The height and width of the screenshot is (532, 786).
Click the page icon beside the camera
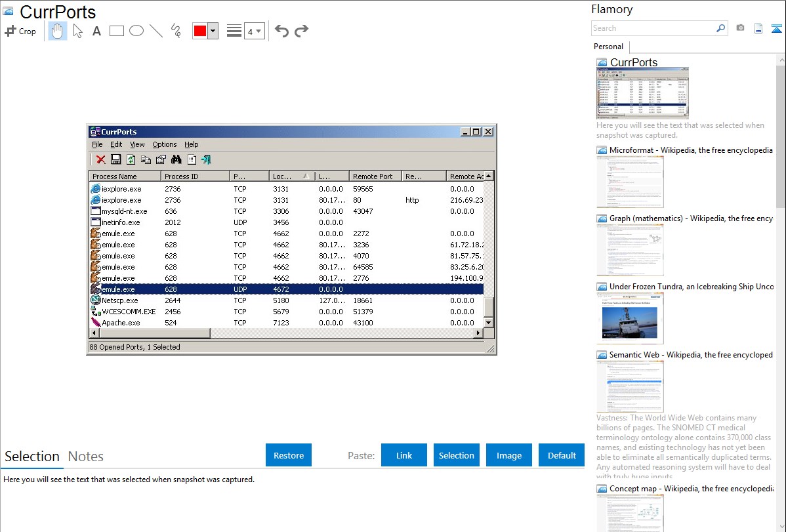[x=758, y=28]
